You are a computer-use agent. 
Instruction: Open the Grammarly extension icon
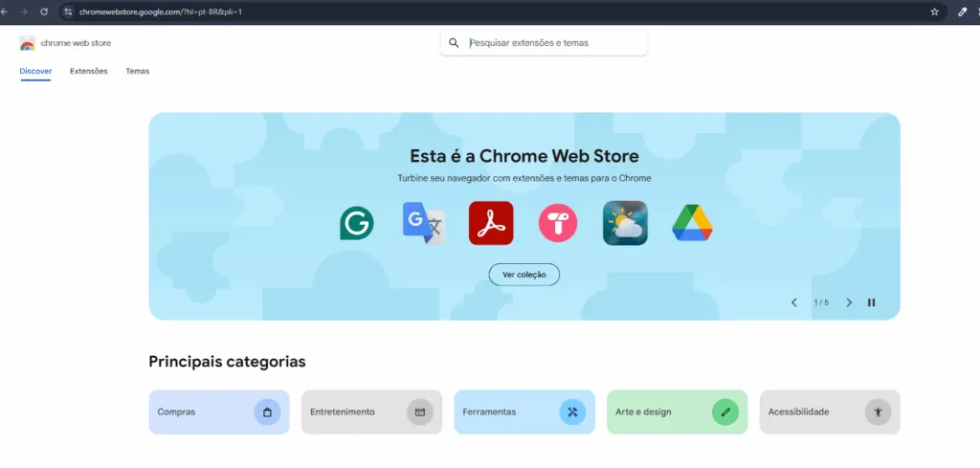click(x=357, y=223)
